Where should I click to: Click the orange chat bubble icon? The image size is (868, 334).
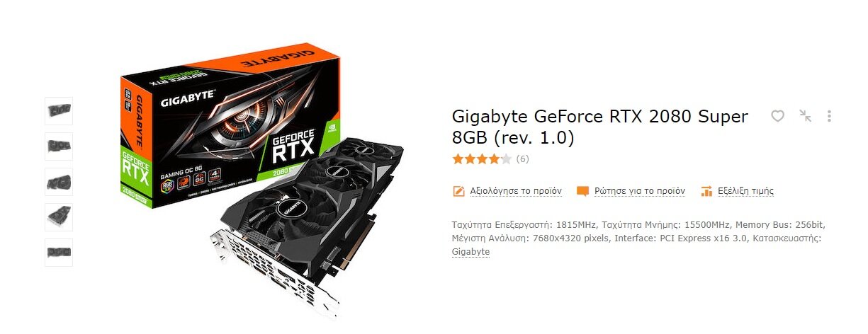(x=582, y=191)
